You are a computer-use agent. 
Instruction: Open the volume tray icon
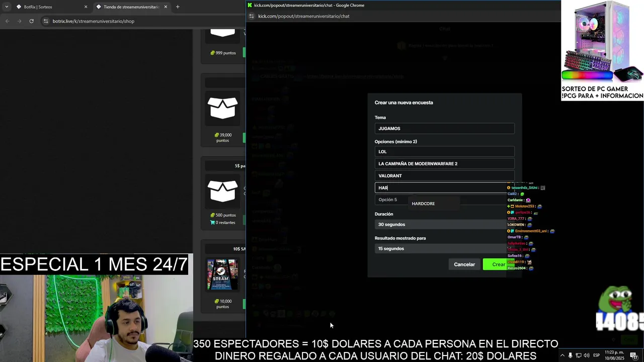(x=586, y=355)
